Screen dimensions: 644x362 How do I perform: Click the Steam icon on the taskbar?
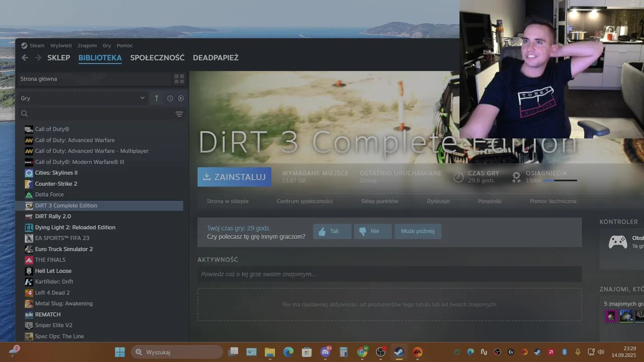click(x=399, y=352)
